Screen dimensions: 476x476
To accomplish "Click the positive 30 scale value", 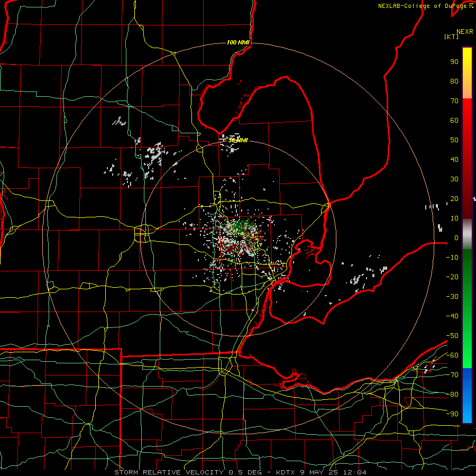I will 454,179.
